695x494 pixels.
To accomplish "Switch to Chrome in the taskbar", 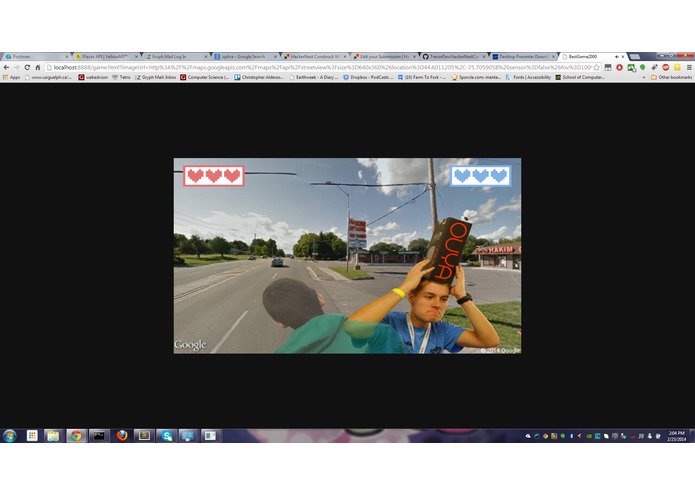I will pyautogui.click(x=76, y=436).
